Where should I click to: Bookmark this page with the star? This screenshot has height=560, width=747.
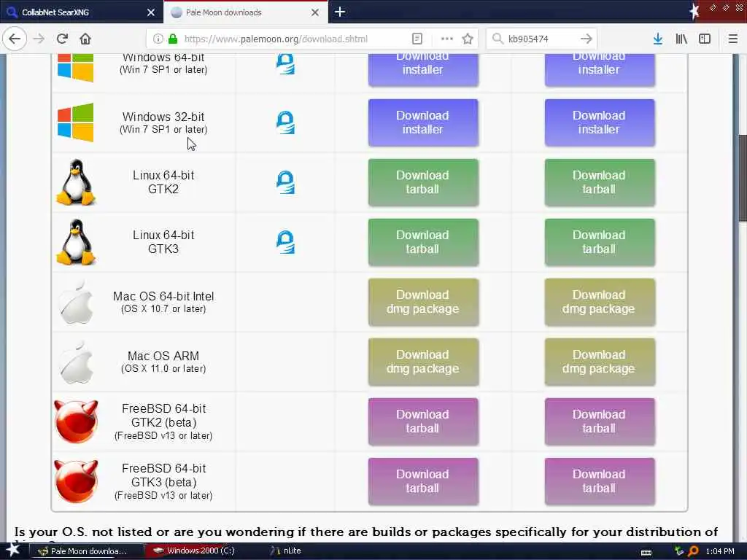click(468, 39)
